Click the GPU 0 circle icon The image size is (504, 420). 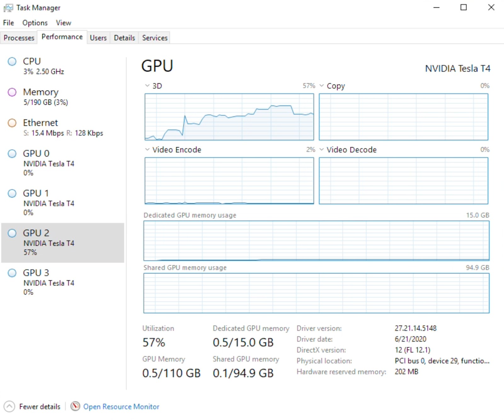click(12, 154)
